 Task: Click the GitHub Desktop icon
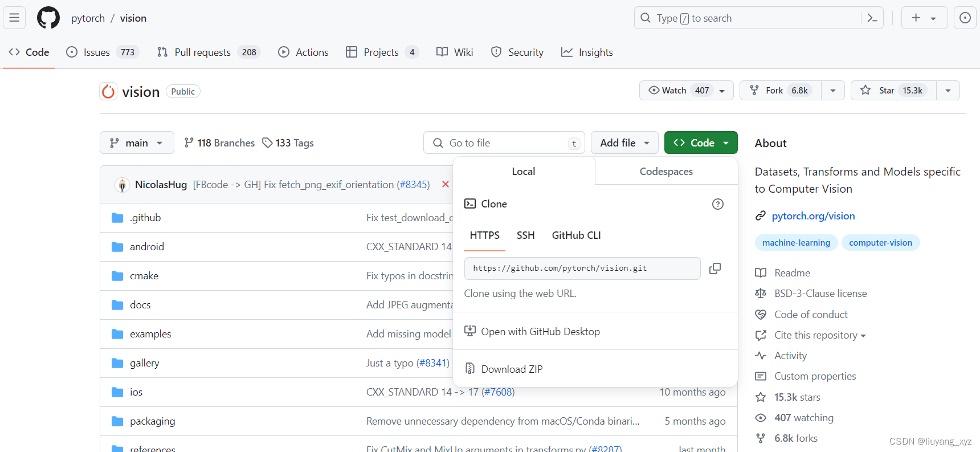tap(470, 331)
